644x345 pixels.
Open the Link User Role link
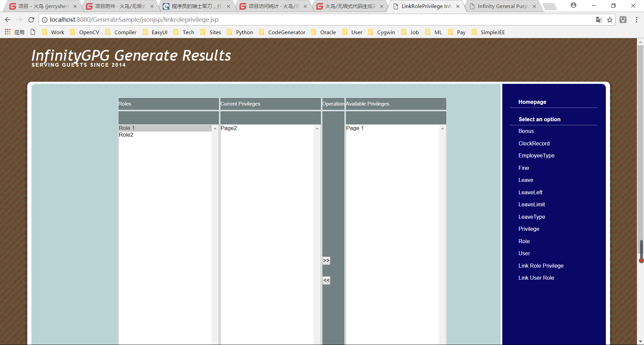click(536, 278)
